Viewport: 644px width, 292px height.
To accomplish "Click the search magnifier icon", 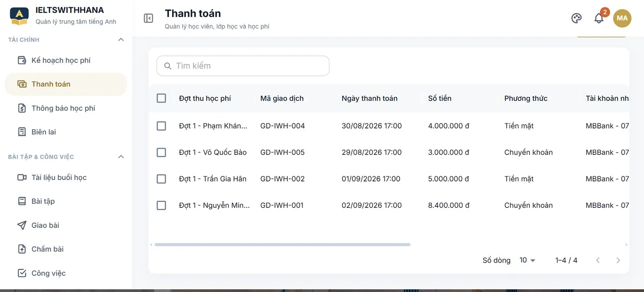I will tap(167, 66).
